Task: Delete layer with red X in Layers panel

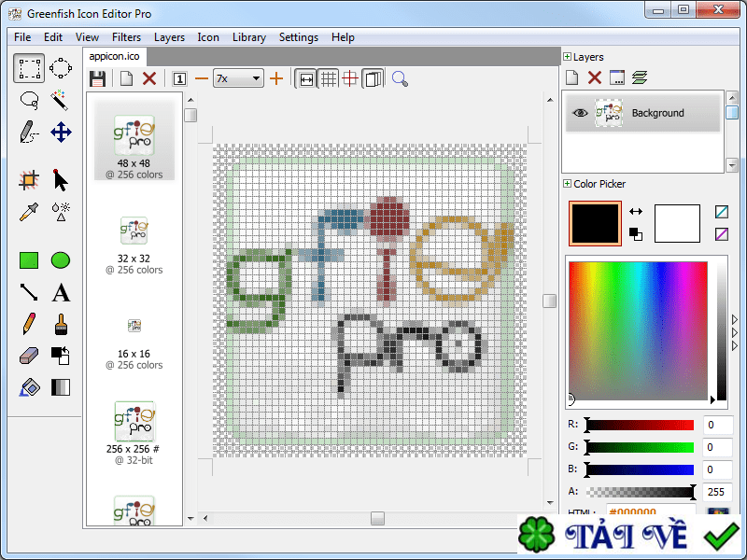Action: tap(594, 77)
